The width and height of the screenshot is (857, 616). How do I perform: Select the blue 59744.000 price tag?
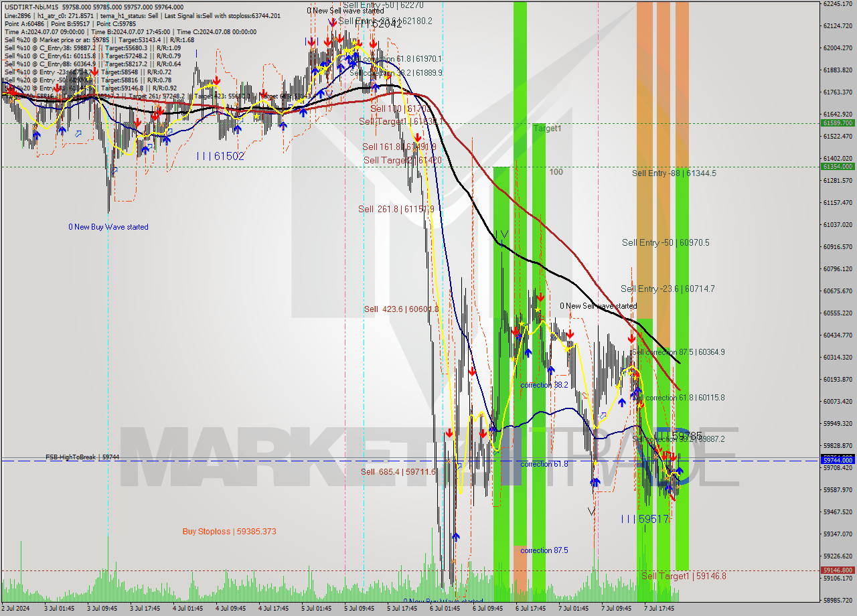(x=838, y=460)
